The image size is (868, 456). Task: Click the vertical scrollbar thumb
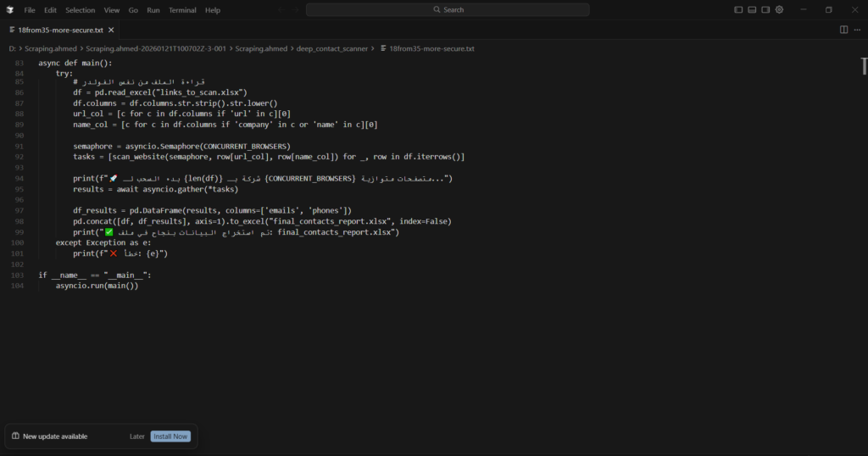pyautogui.click(x=864, y=66)
